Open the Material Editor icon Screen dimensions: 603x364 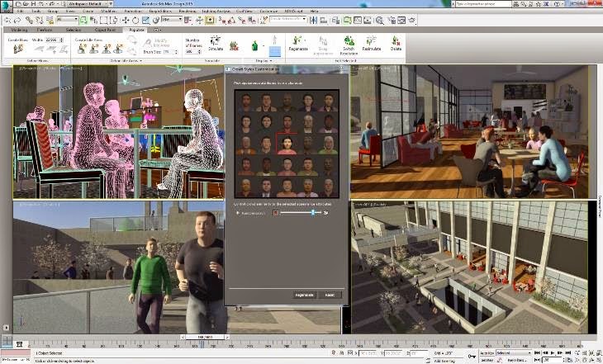click(380, 21)
